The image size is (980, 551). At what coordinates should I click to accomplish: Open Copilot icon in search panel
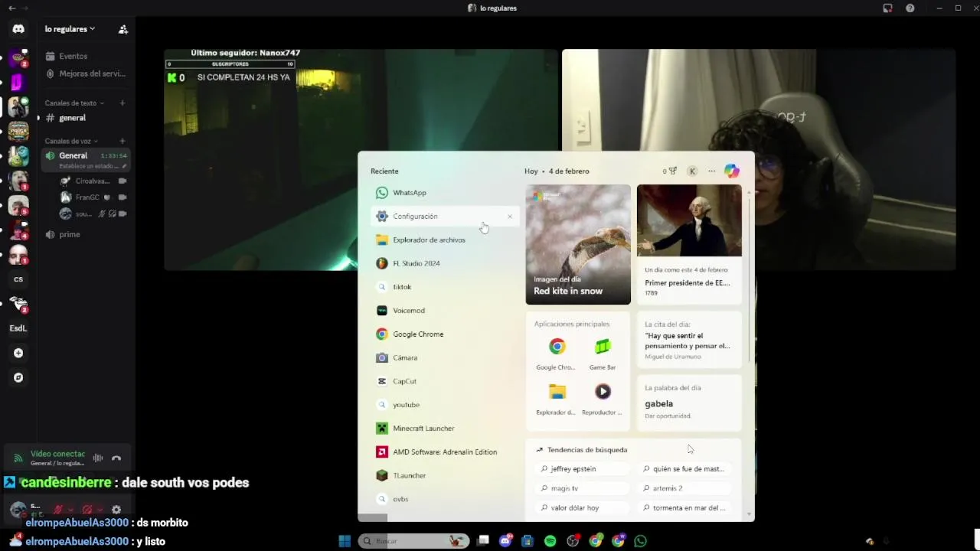(731, 171)
